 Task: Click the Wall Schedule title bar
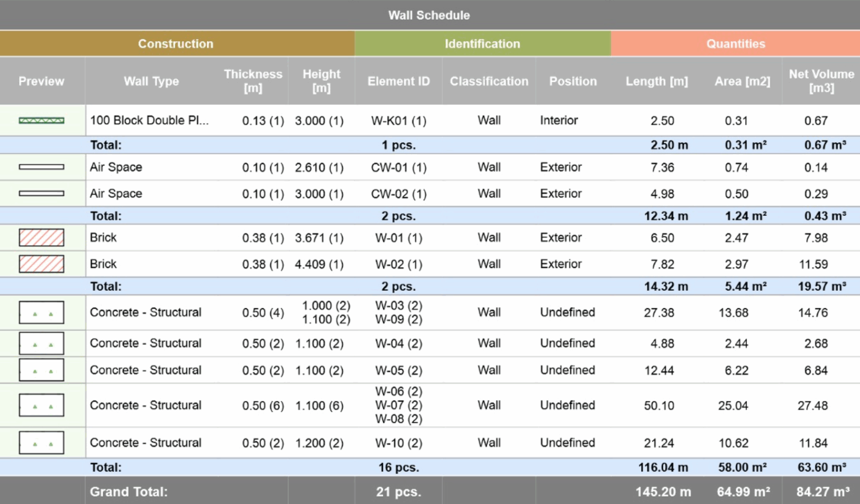(429, 15)
